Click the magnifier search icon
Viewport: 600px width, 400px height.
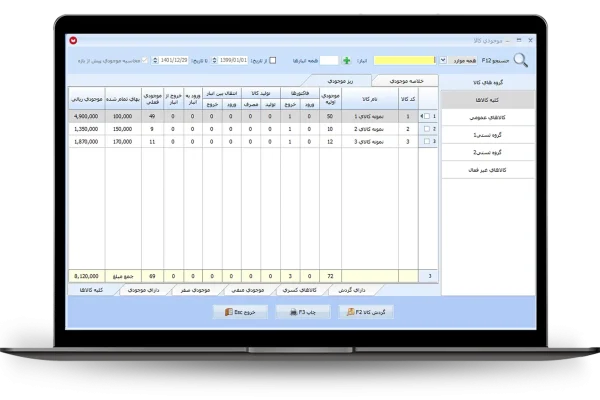[522, 60]
